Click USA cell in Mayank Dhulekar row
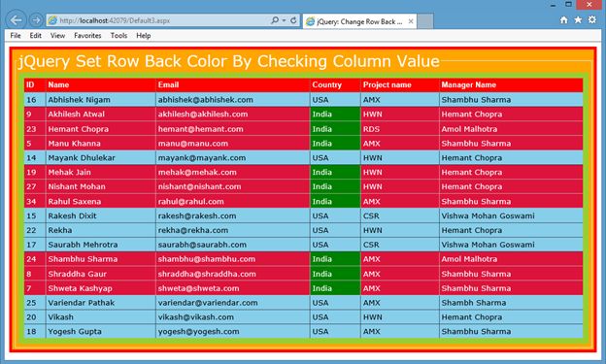The height and width of the screenshot is (364, 606). [335, 157]
